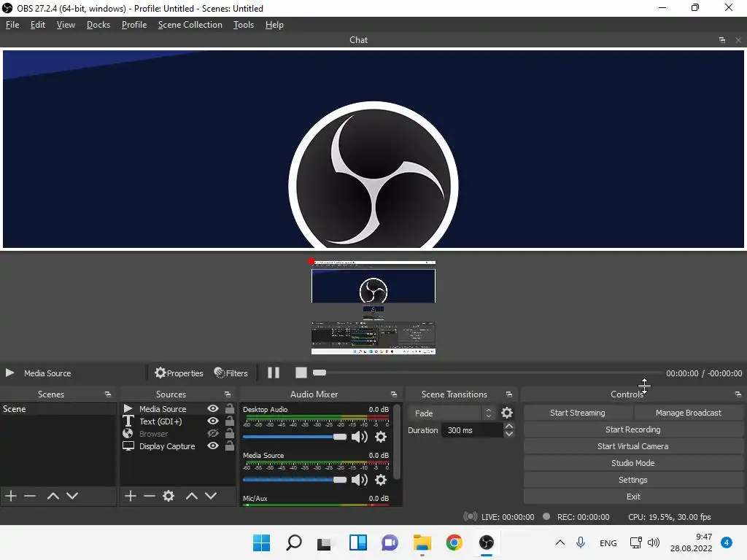Open the Edit menu
This screenshot has height=560, width=747.
coord(38,25)
